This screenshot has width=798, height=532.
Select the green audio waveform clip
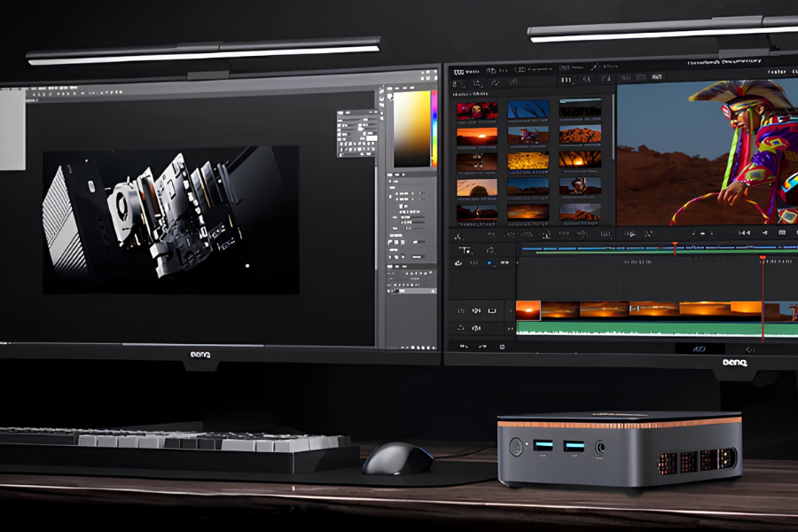click(656, 329)
